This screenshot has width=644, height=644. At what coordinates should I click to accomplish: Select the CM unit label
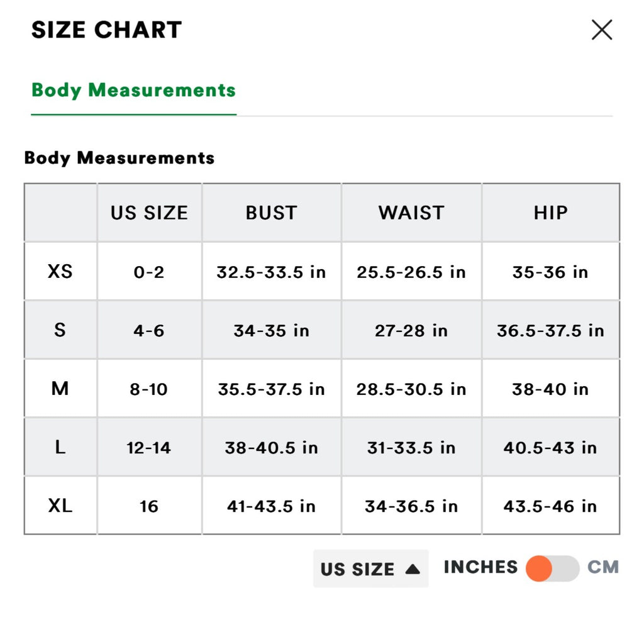click(x=603, y=567)
